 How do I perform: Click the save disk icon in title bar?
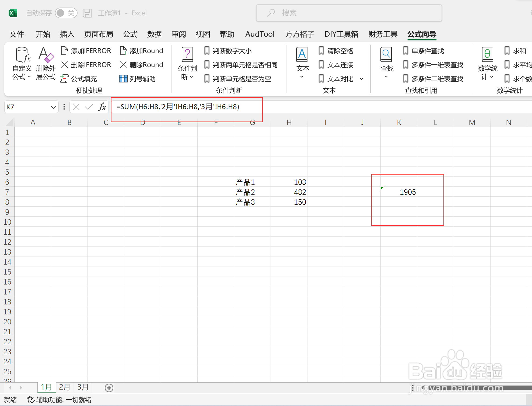point(87,13)
